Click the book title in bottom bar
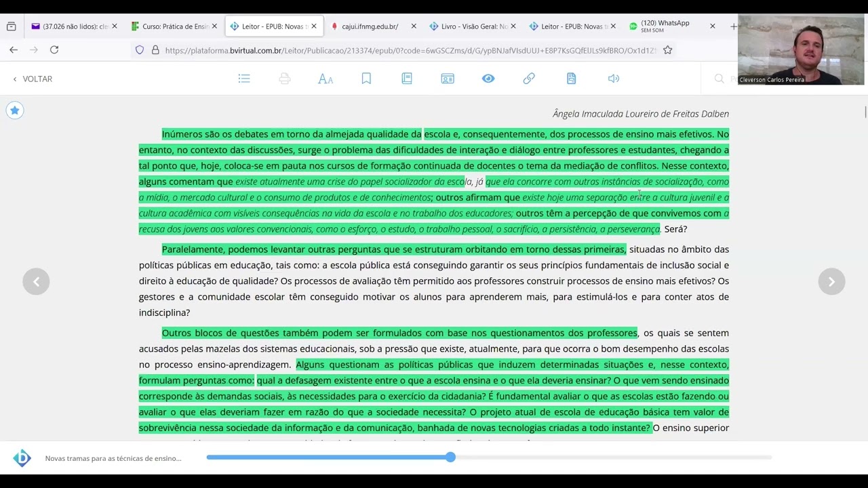 click(113, 458)
